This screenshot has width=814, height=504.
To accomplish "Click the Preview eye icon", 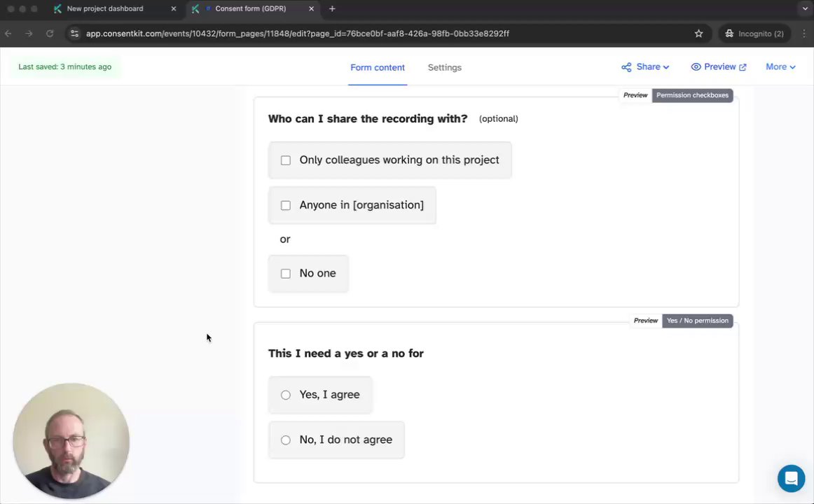I will pyautogui.click(x=696, y=67).
